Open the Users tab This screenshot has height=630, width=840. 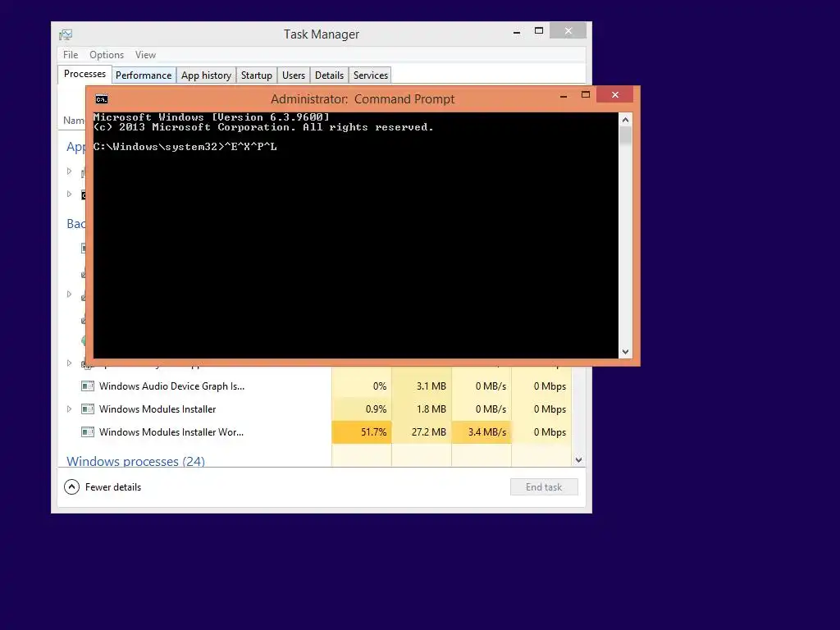(294, 75)
